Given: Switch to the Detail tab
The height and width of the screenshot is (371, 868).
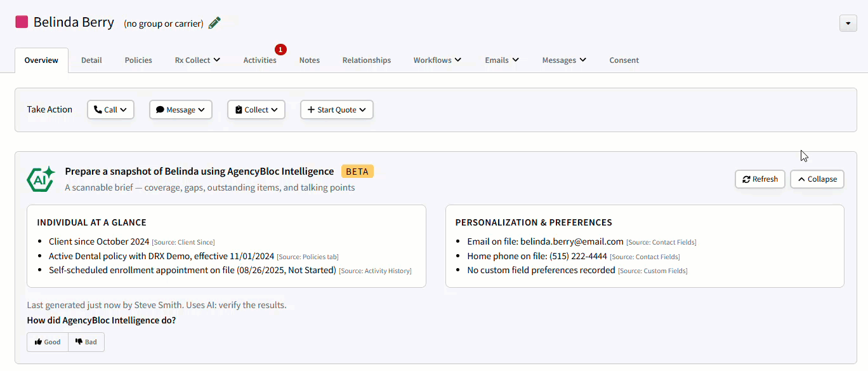Looking at the screenshot, I should (x=91, y=60).
